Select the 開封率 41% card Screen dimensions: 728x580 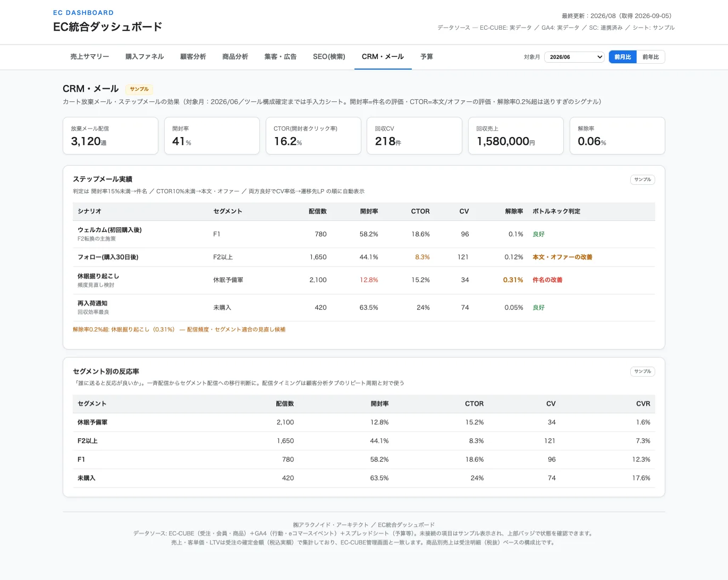[212, 136]
